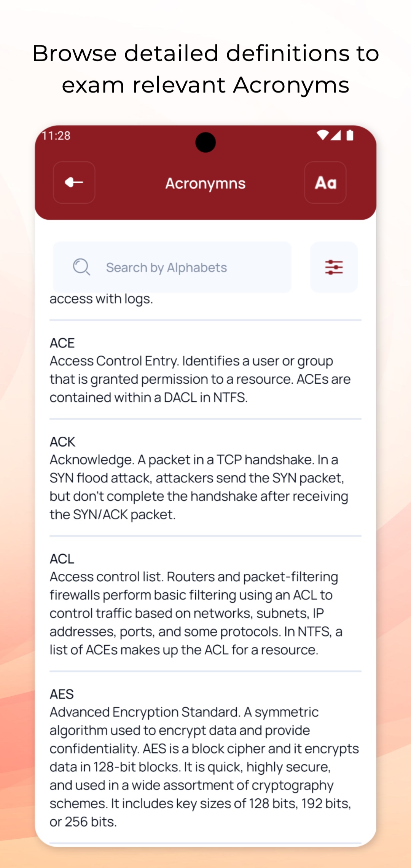
Task: Open the AES acronym entry
Action: (62, 694)
